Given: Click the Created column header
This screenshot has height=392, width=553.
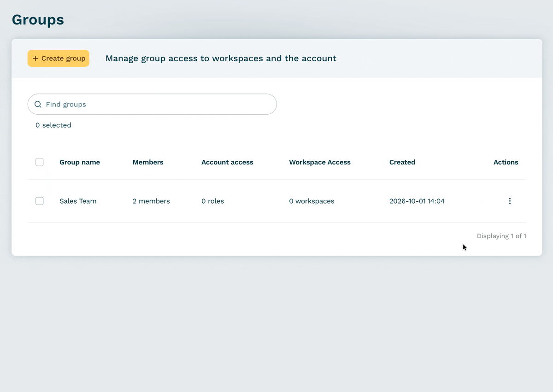Looking at the screenshot, I should coord(402,162).
